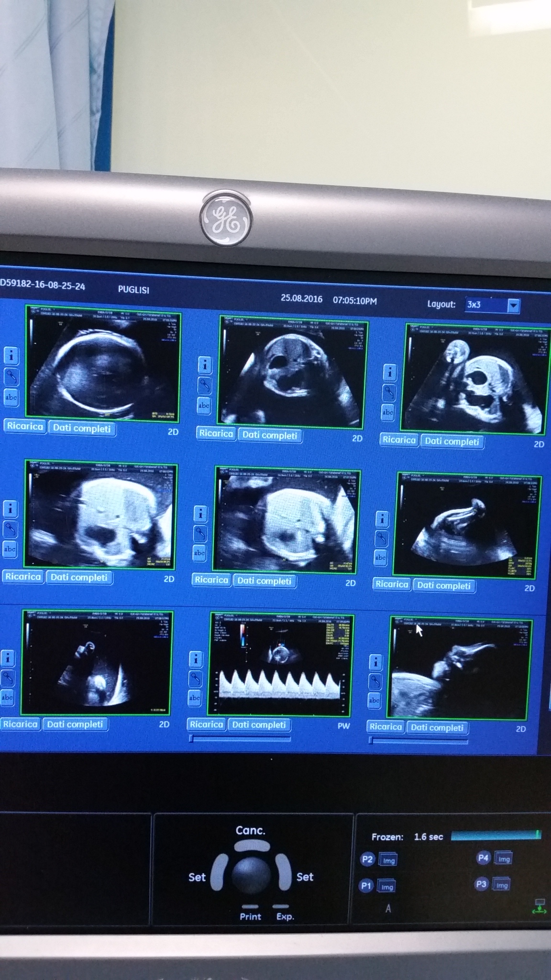This screenshot has width=551, height=980.
Task: Select the top-left fetal head thumbnail
Action: (x=103, y=365)
